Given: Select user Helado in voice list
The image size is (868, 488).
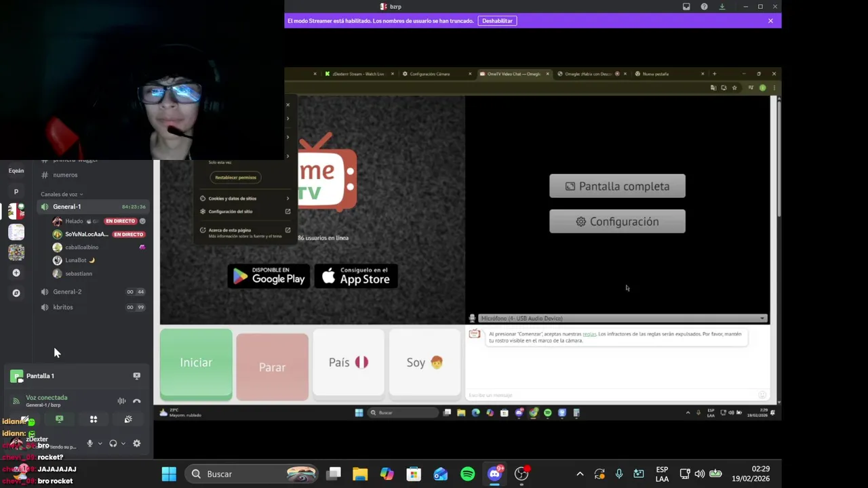Looking at the screenshot, I should [x=100, y=221].
